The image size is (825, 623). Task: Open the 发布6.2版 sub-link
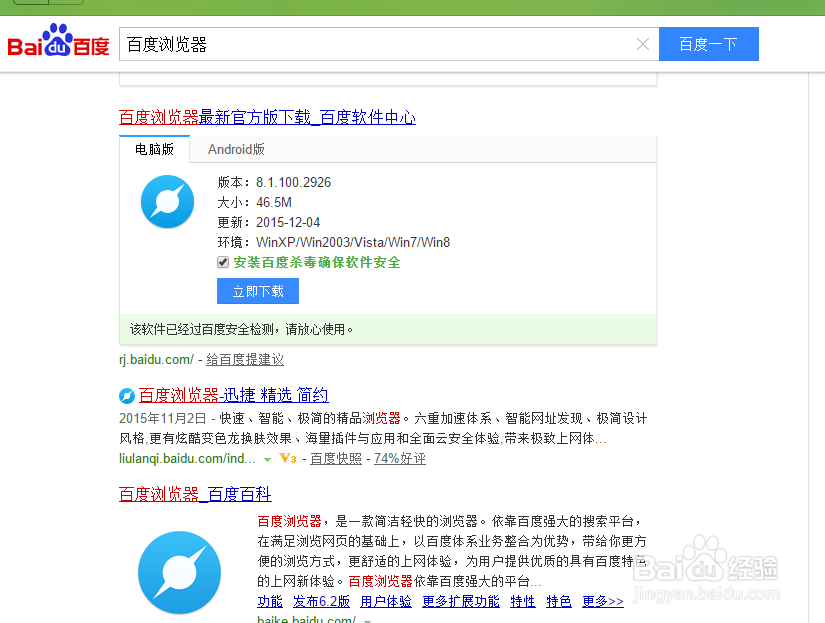(321, 601)
